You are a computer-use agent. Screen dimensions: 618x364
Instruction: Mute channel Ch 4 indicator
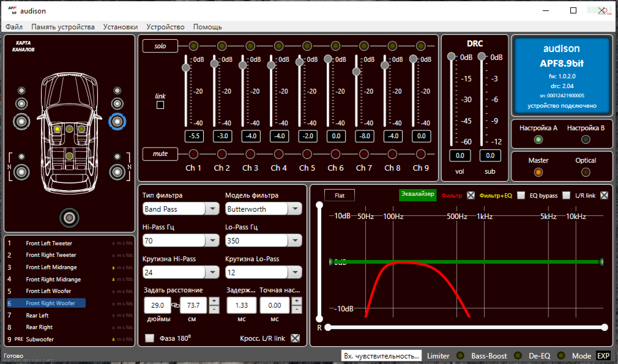(x=279, y=154)
